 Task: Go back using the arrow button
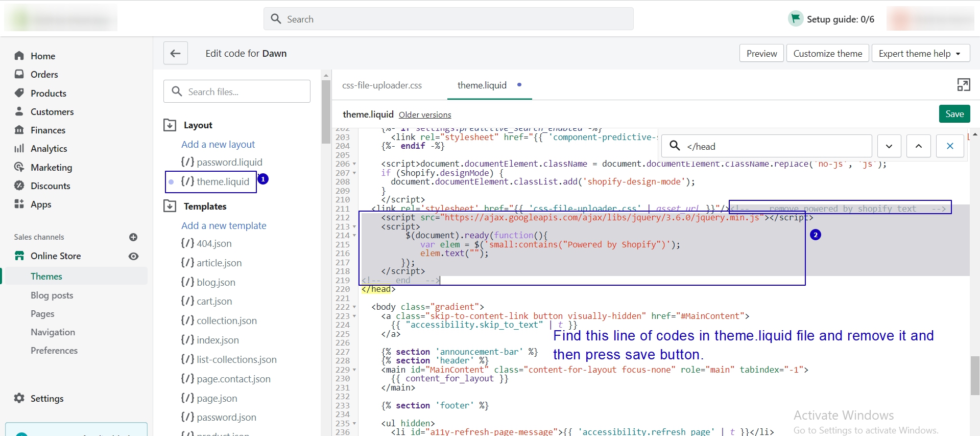[x=175, y=53]
